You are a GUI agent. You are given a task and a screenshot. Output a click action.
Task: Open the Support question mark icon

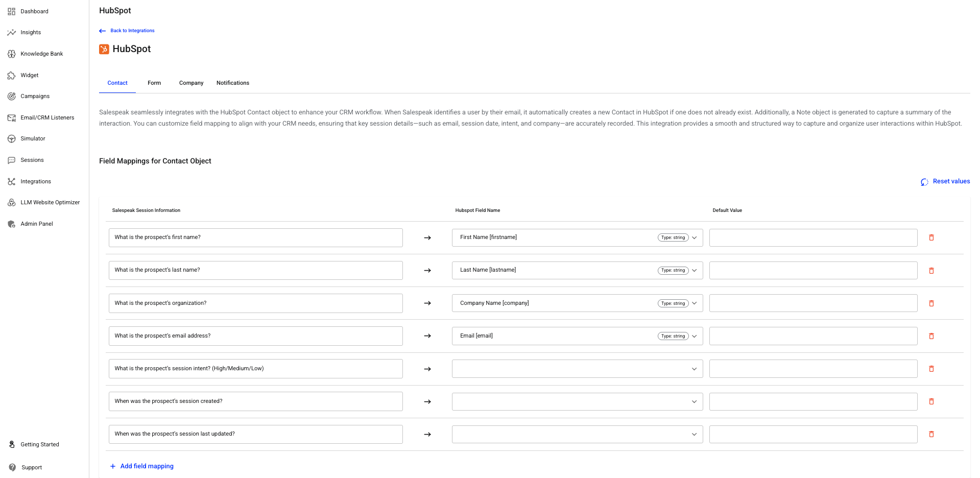pos(12,467)
